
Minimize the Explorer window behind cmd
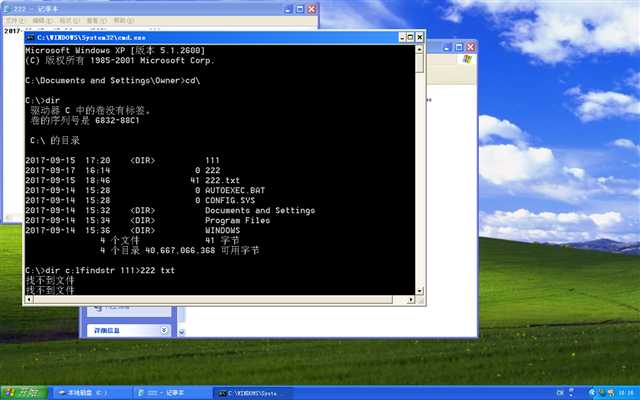pyautogui.click(x=447, y=47)
